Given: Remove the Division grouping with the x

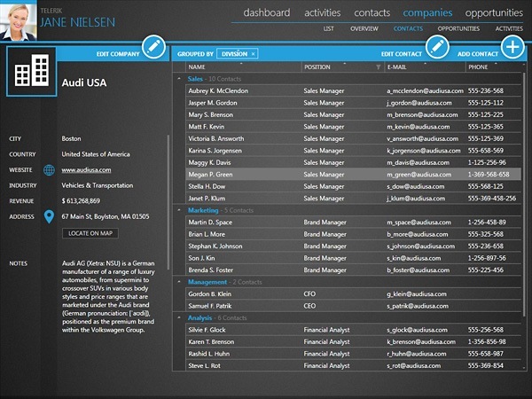Looking at the screenshot, I should pos(253,54).
